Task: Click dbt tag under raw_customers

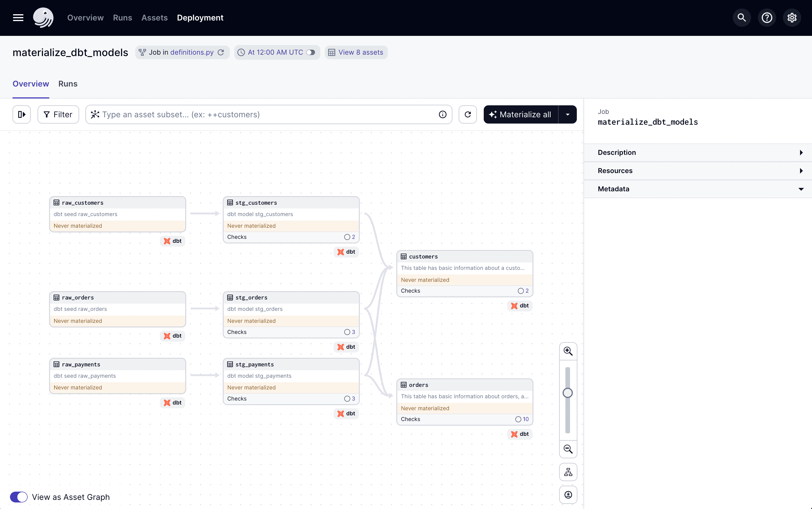Action: point(173,241)
